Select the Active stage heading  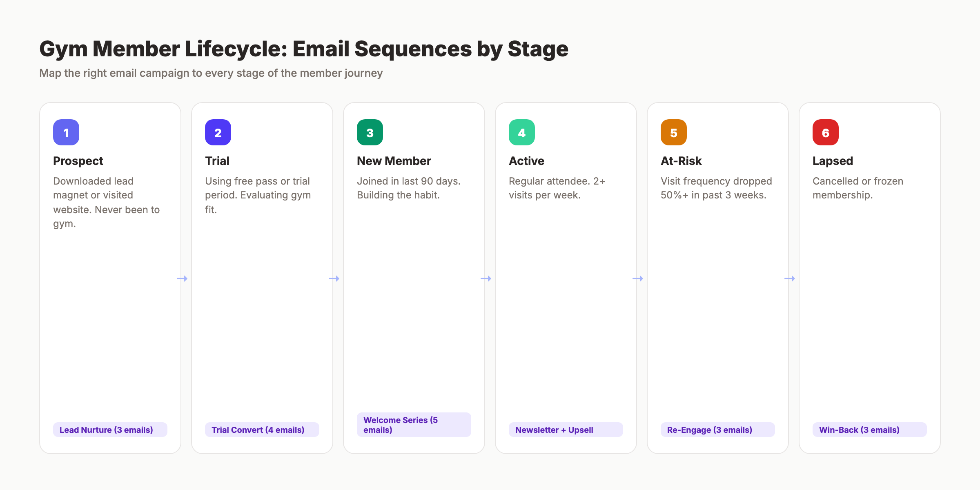tap(526, 160)
